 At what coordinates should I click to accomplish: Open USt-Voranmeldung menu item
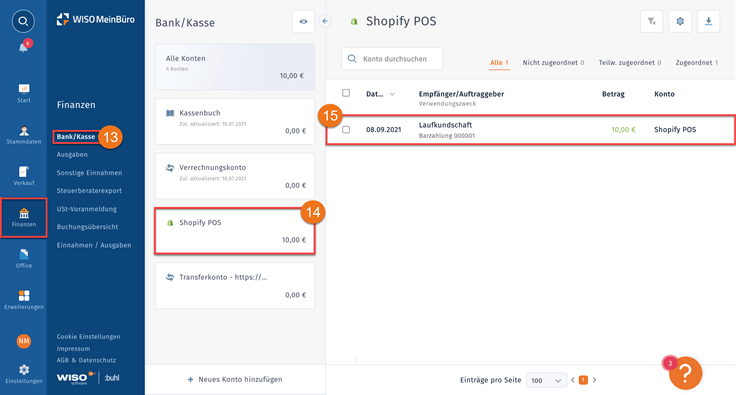coord(87,209)
